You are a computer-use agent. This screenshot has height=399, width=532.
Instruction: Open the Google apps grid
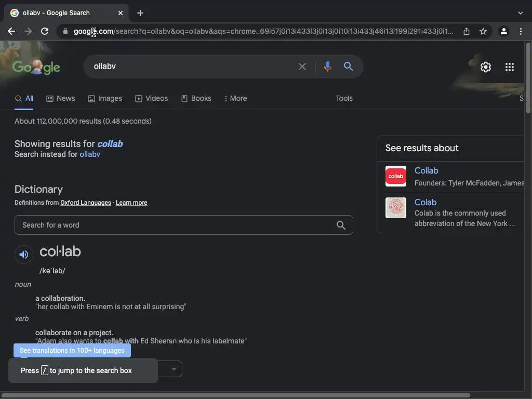pos(509,67)
